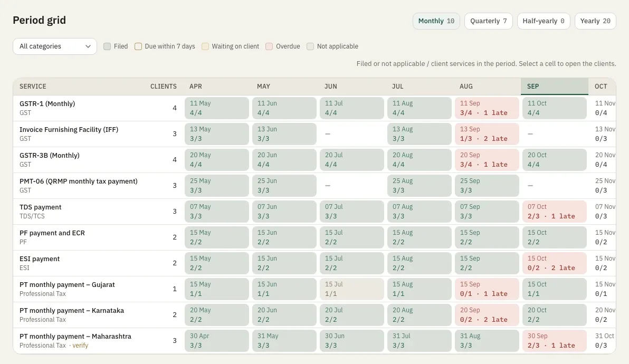Open the All categories dropdown

click(55, 46)
